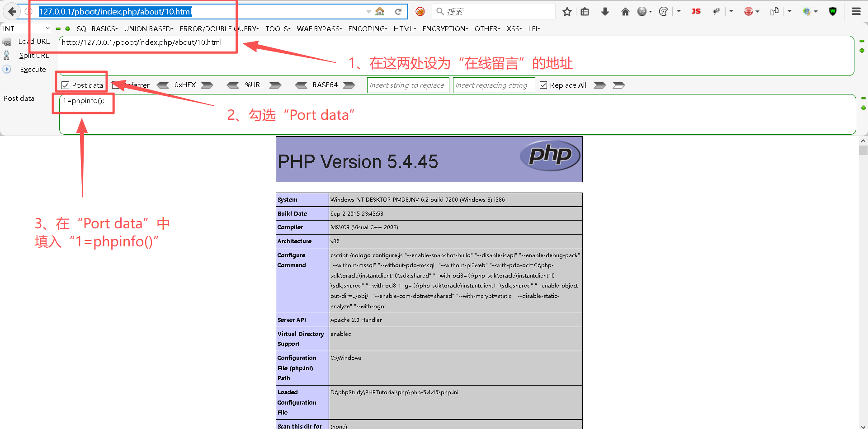The image size is (868, 429).
Task: Click the 0xHEX encode right arrow
Action: [207, 85]
